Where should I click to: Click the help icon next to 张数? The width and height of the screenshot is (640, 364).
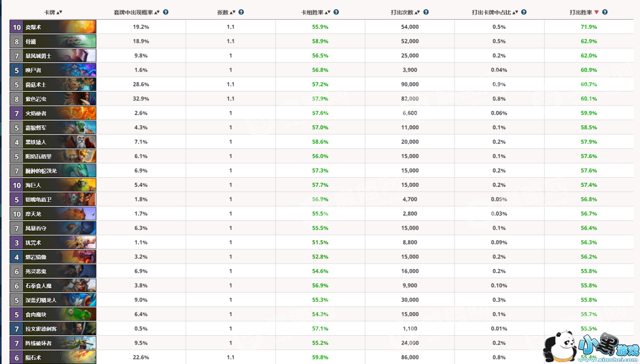[241, 12]
